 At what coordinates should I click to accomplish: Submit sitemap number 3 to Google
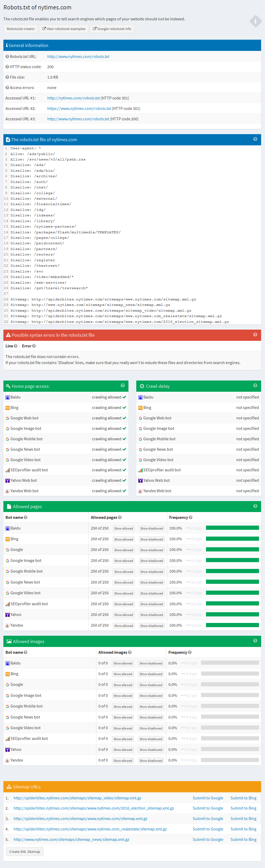(x=208, y=818)
